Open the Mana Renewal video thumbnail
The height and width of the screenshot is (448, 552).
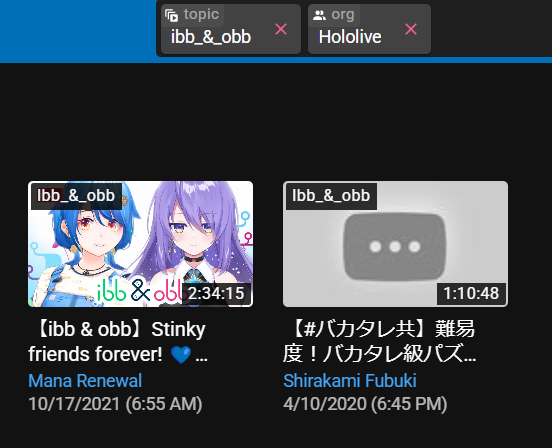point(140,244)
